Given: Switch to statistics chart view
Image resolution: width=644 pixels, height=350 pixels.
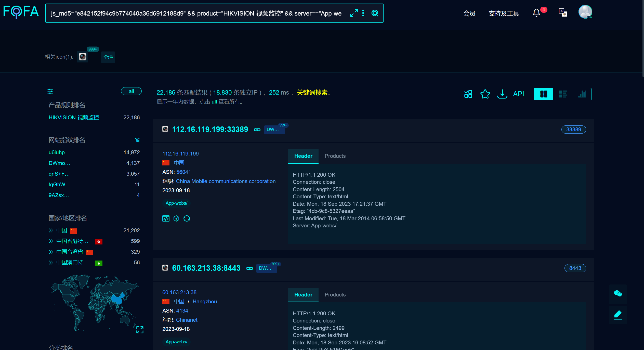Looking at the screenshot, I should click(582, 94).
